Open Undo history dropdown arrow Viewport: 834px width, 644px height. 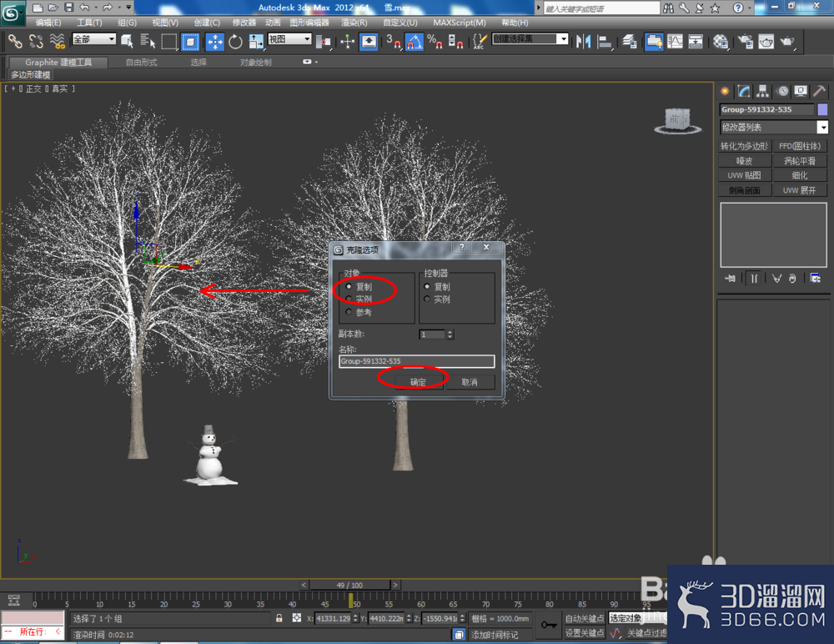[96, 8]
